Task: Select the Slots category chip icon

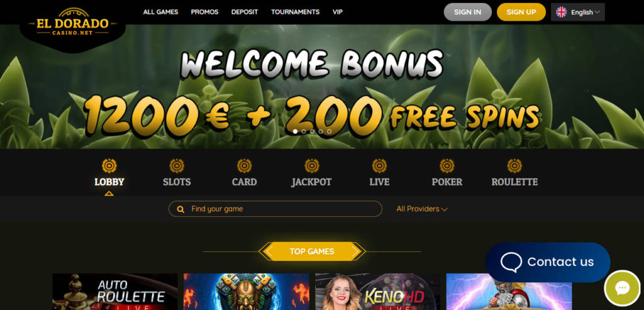Action: pyautogui.click(x=177, y=166)
